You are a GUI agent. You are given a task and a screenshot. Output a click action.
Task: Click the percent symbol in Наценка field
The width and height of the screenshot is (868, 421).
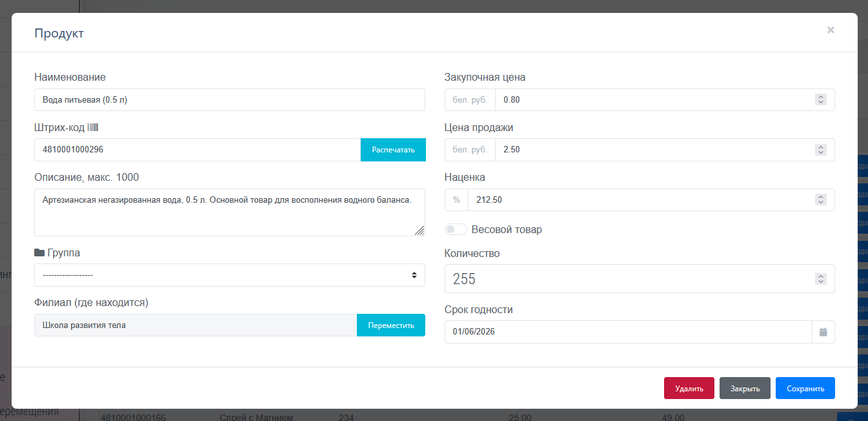[456, 200]
